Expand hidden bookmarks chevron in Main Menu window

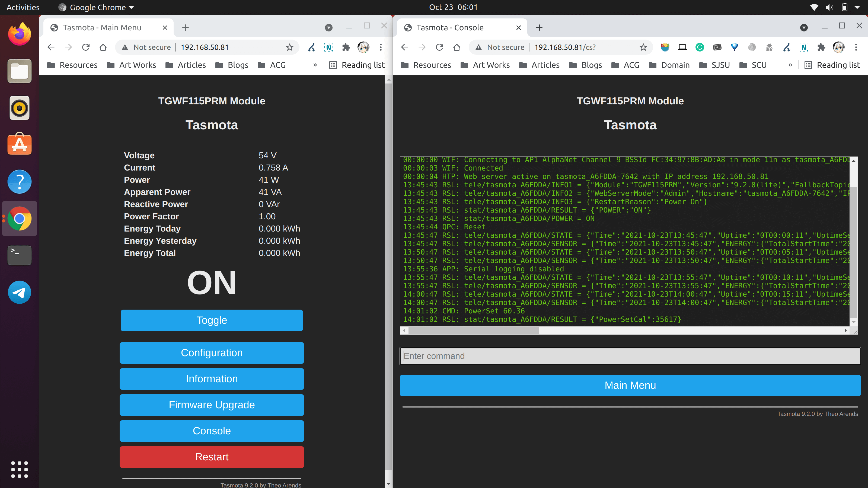coord(315,65)
